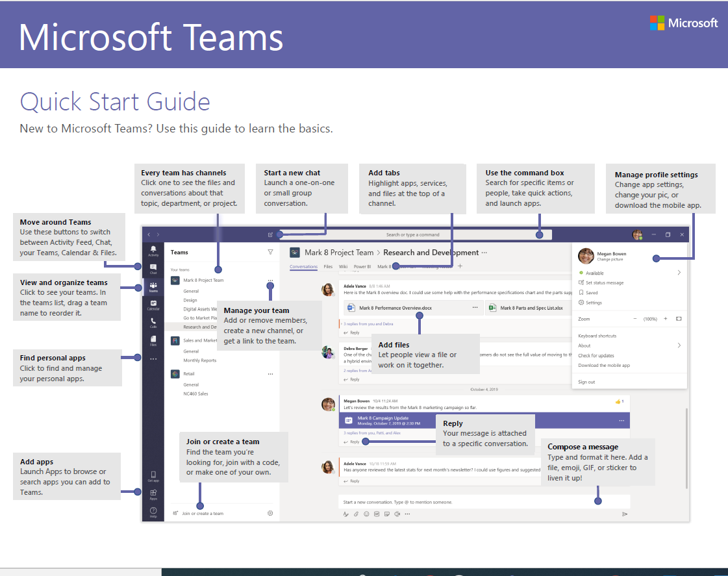This screenshot has height=576, width=728.
Task: Open more options for Mark 8 Project Team
Action: pos(270,281)
